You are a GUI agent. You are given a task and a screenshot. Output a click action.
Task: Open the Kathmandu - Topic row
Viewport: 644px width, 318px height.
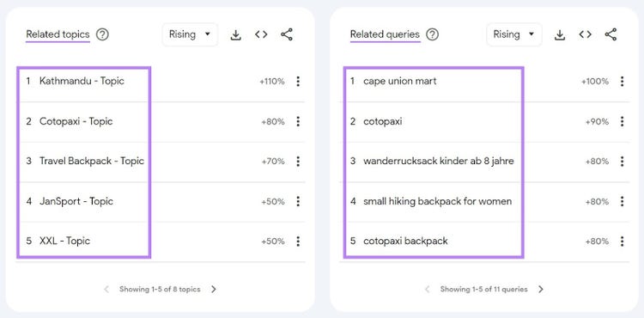161,82
